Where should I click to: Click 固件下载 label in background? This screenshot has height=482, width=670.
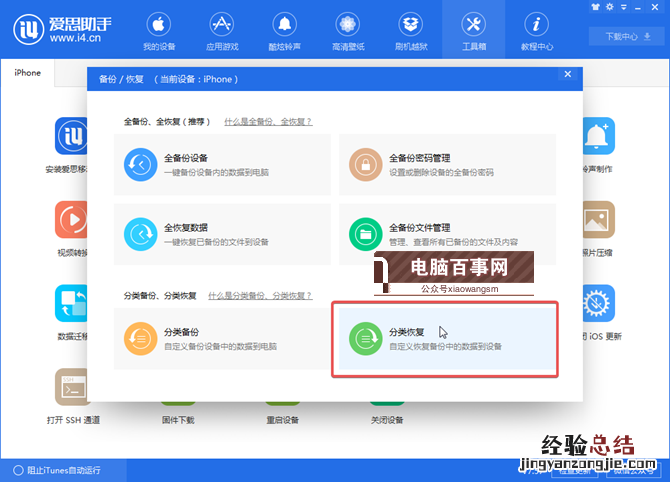178,420
